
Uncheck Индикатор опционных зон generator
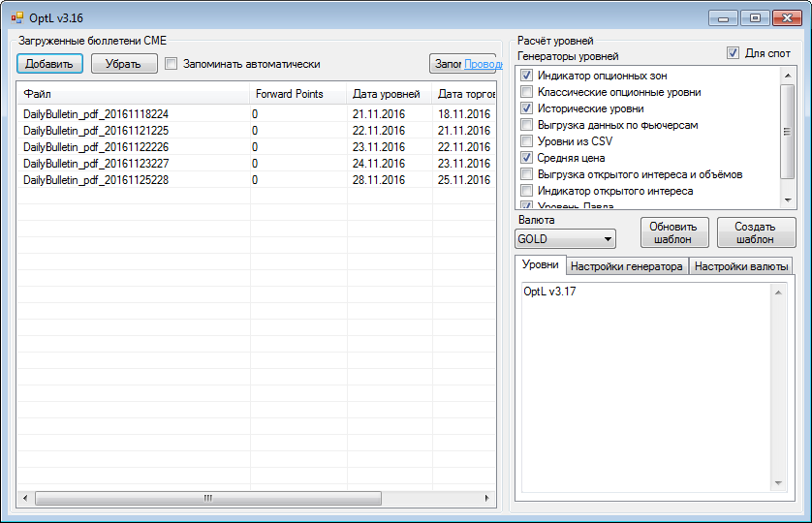tap(527, 76)
